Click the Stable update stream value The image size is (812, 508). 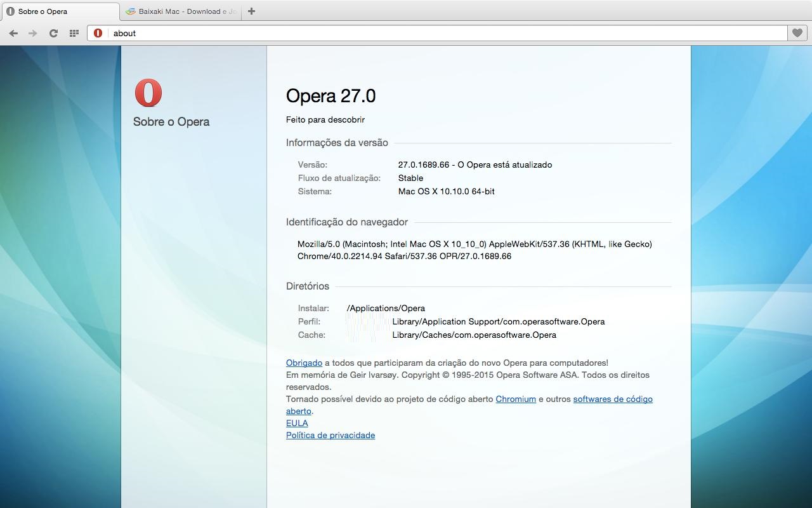tap(410, 178)
